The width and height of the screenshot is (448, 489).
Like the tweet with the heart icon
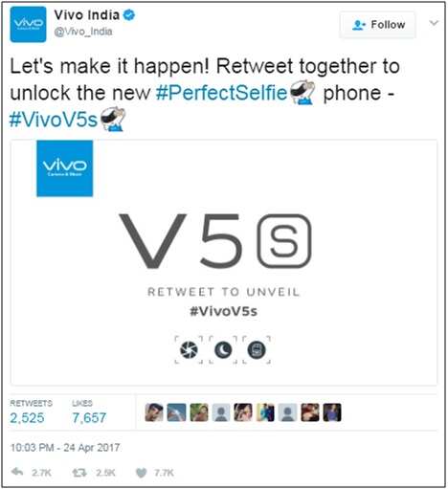(x=141, y=473)
